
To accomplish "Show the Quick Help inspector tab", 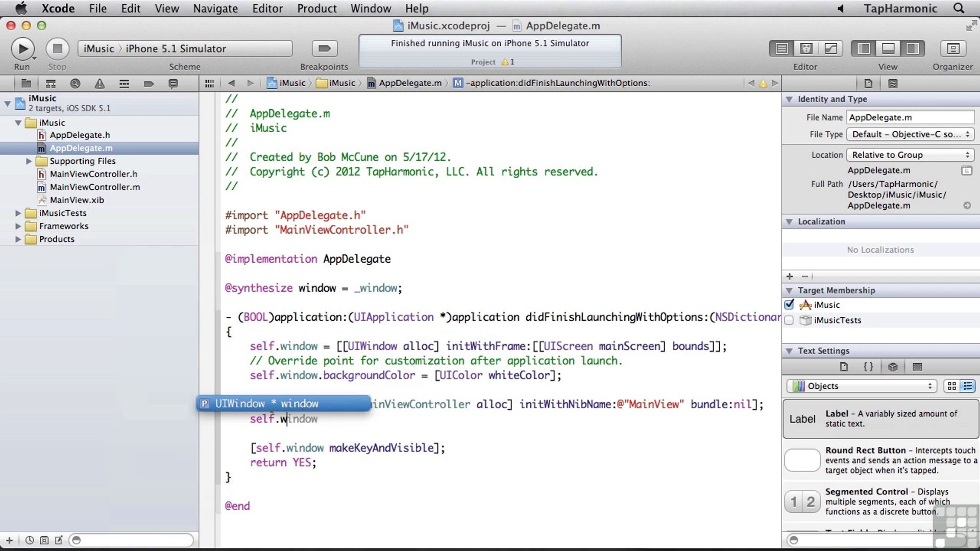I will coord(893,84).
